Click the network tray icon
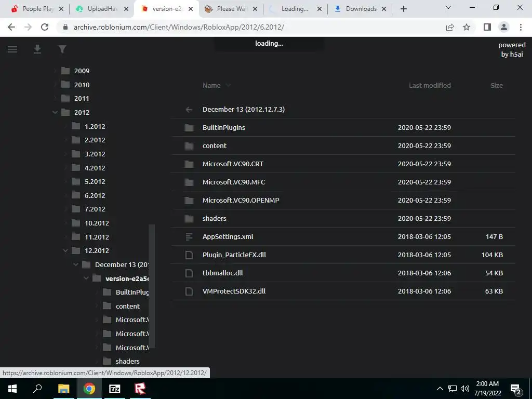This screenshot has width=532, height=399. coord(453,389)
